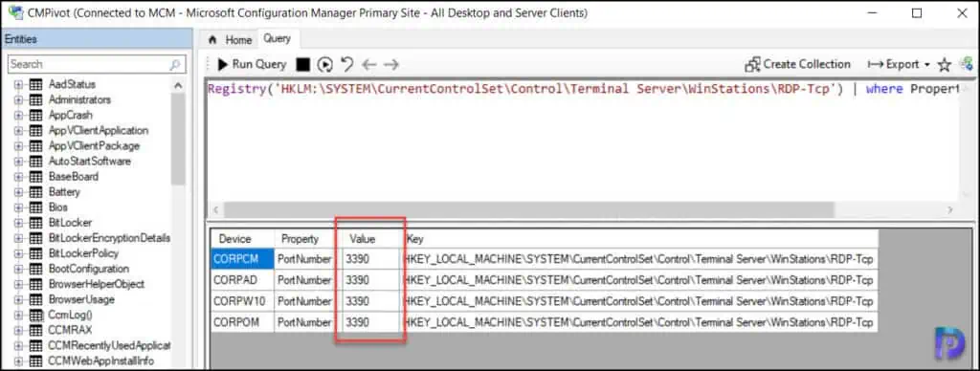Click the BrowserHelperObject table icon
The width and height of the screenshot is (980, 371).
pos(35,284)
